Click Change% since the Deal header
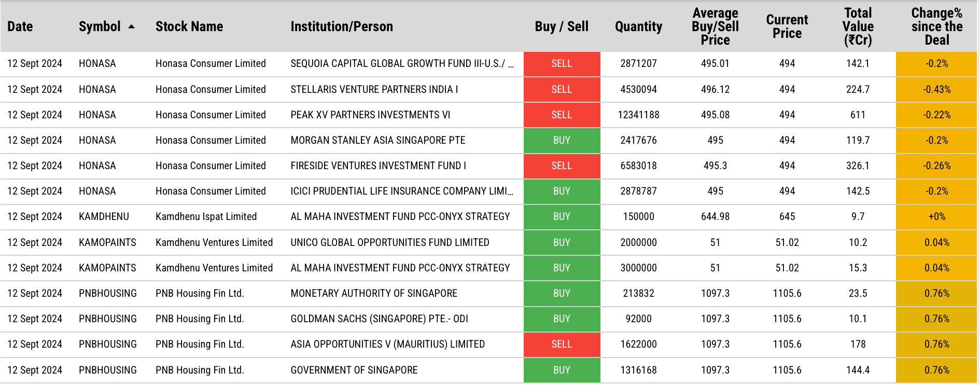Screen dimensions: 980x385 click(x=936, y=26)
